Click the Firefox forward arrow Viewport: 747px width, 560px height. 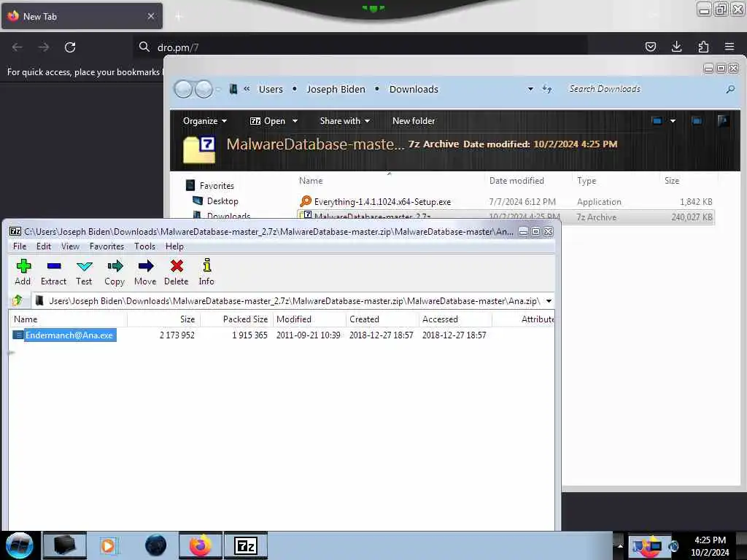[44, 47]
